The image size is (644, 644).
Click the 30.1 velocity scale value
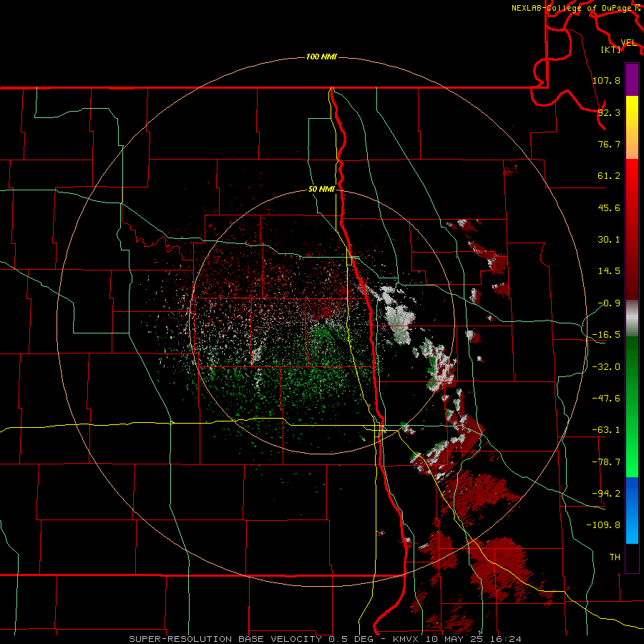(x=609, y=240)
